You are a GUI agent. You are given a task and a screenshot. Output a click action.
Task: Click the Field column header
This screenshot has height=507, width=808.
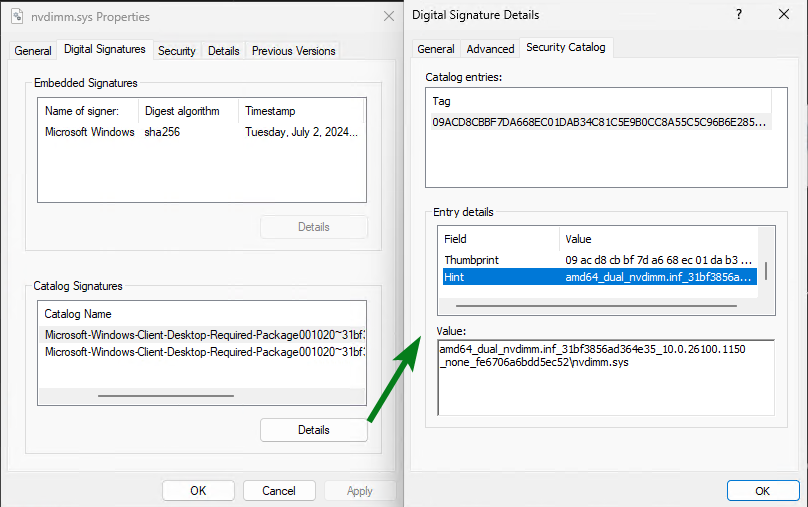(x=499, y=239)
